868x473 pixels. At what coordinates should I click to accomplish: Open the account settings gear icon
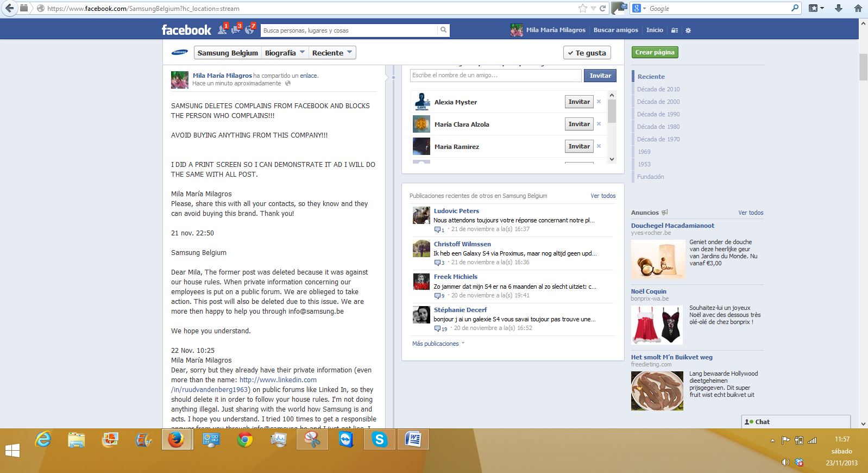tap(688, 30)
